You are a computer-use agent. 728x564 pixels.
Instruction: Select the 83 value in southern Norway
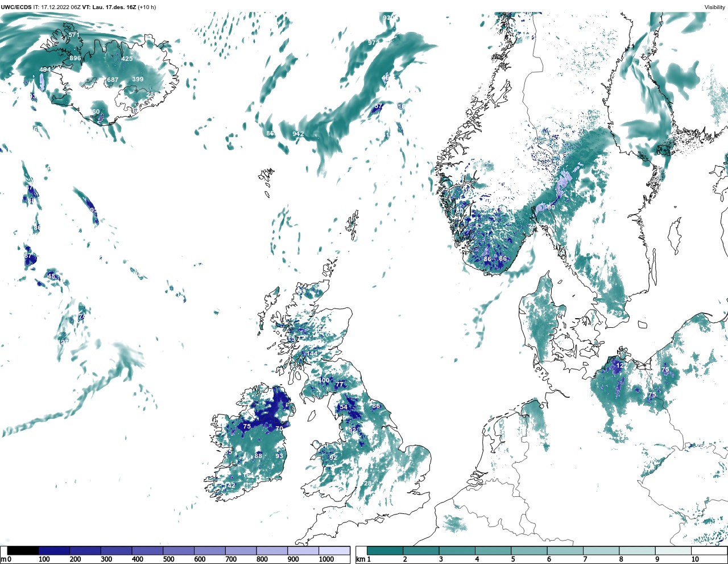tap(479, 226)
